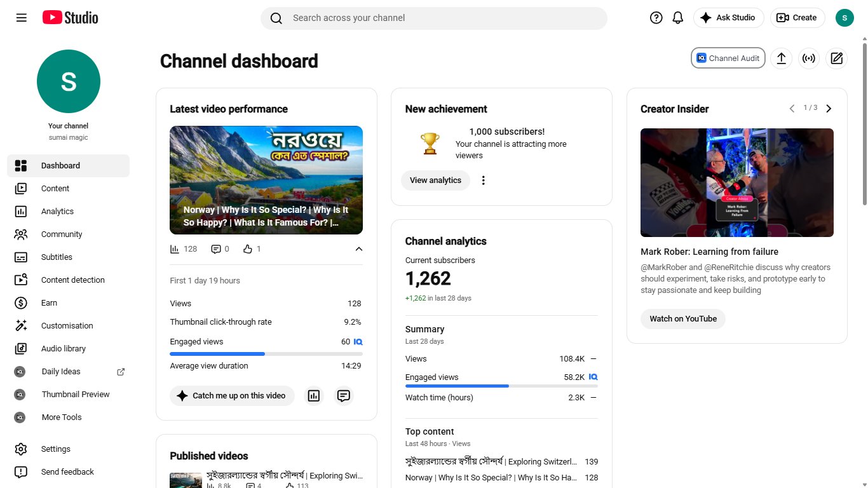Open the hamburger navigation menu

22,18
